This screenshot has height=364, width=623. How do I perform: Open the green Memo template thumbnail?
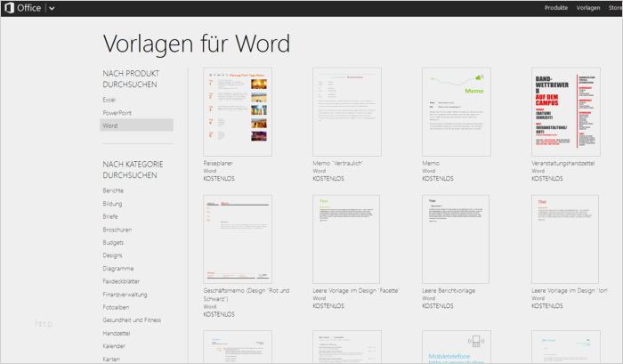point(456,112)
